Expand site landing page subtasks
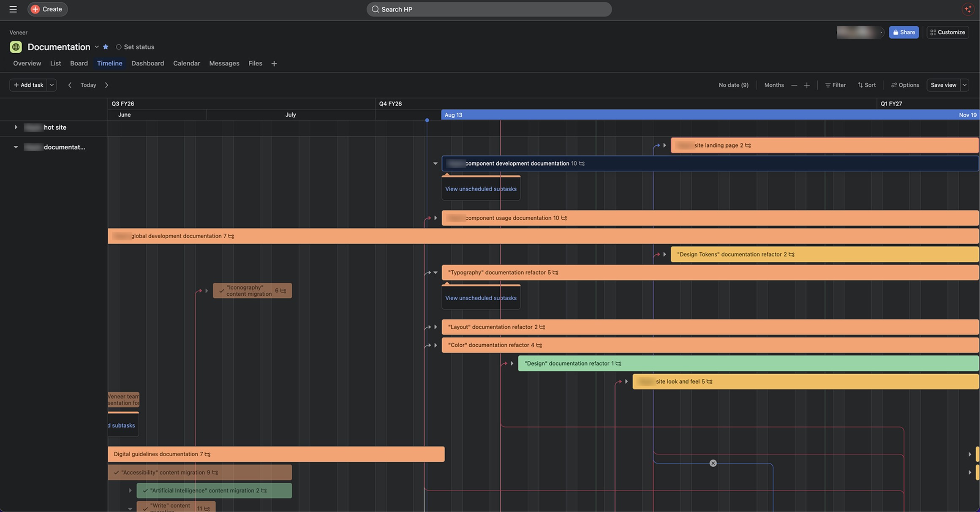 point(664,145)
